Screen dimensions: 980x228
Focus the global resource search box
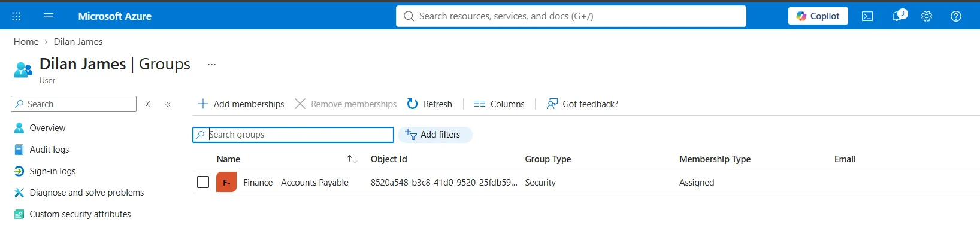tap(571, 16)
